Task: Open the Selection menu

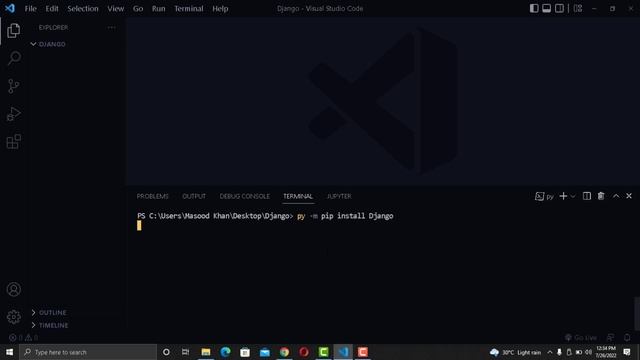Action: click(x=83, y=9)
